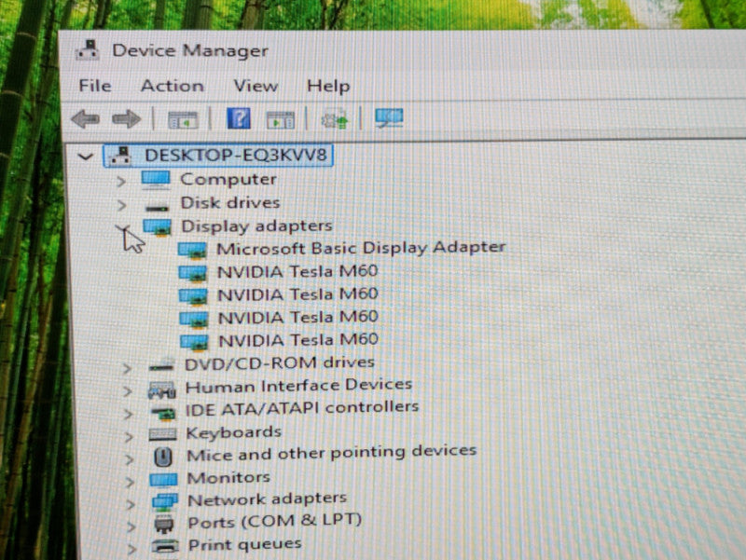Select the Computer label

228,179
